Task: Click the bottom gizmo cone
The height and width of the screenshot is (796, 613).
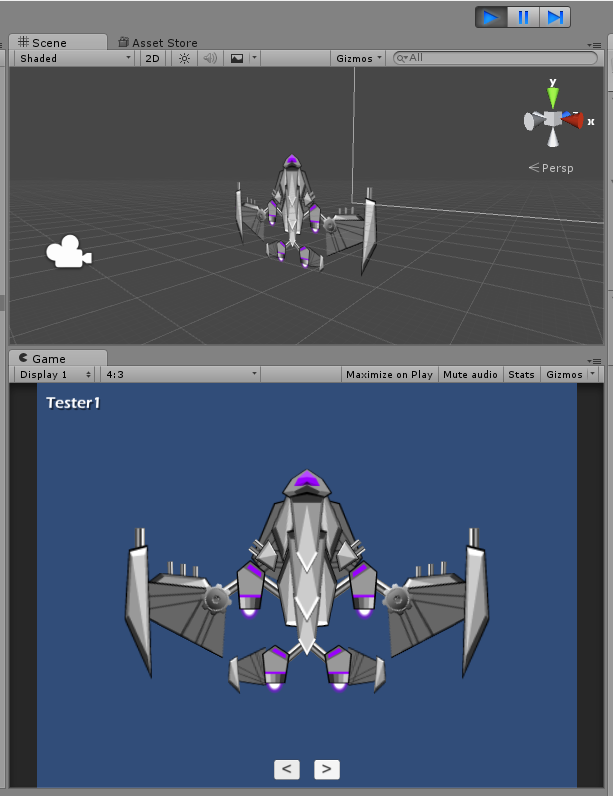Action: tap(553, 138)
